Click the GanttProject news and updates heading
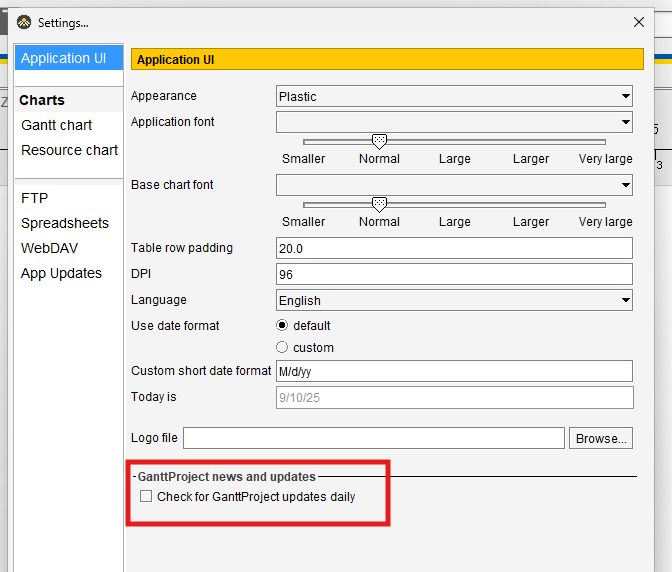The height and width of the screenshot is (572, 672). [226, 476]
